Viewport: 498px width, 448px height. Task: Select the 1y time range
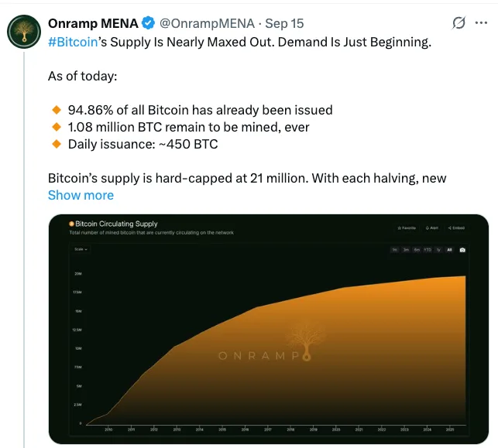click(438, 250)
